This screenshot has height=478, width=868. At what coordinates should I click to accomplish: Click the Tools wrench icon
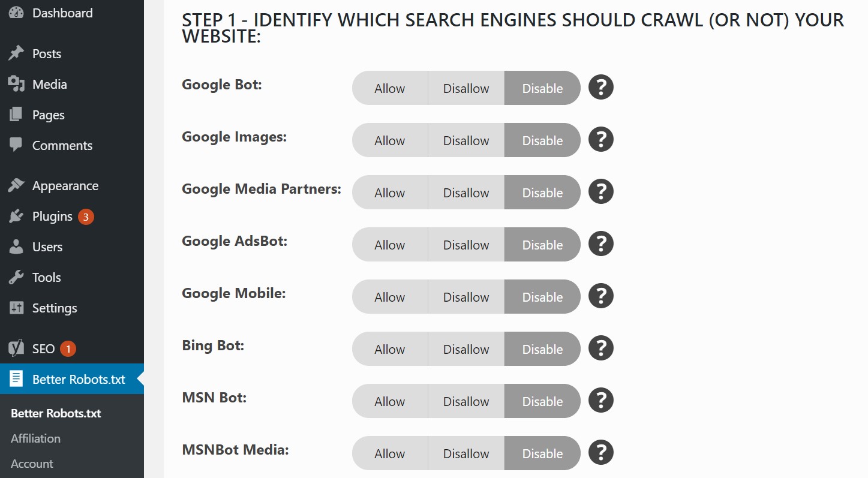[16, 277]
